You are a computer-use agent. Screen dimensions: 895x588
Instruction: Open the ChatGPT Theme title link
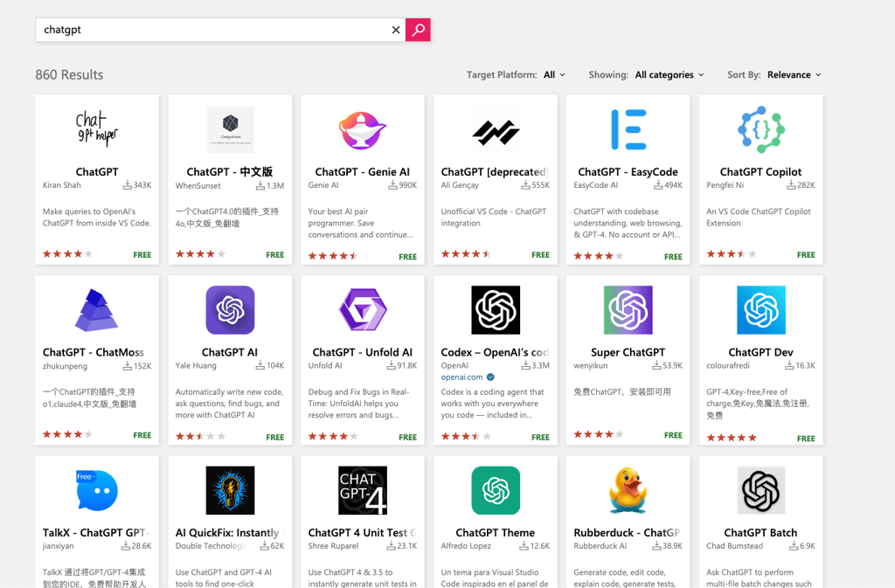496,532
